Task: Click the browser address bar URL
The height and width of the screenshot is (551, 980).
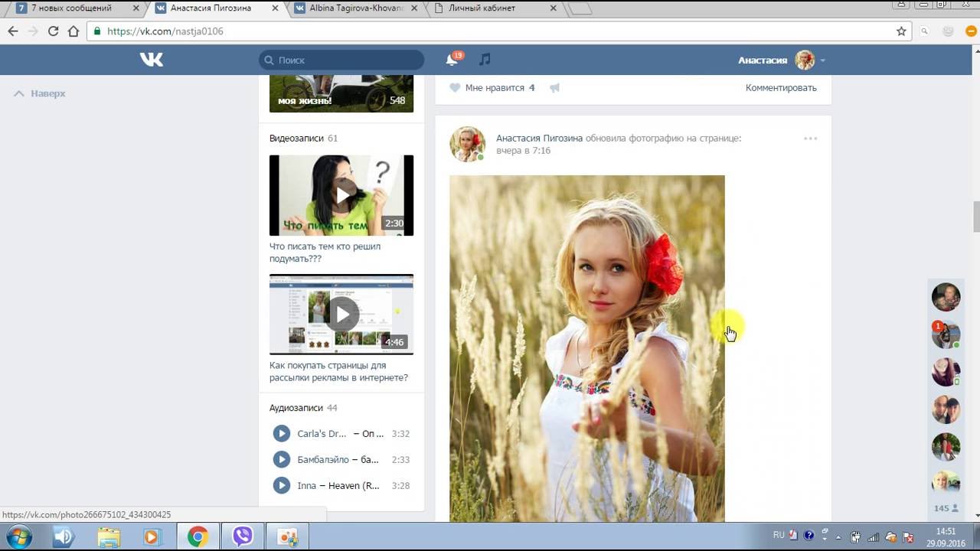Action: (x=165, y=31)
